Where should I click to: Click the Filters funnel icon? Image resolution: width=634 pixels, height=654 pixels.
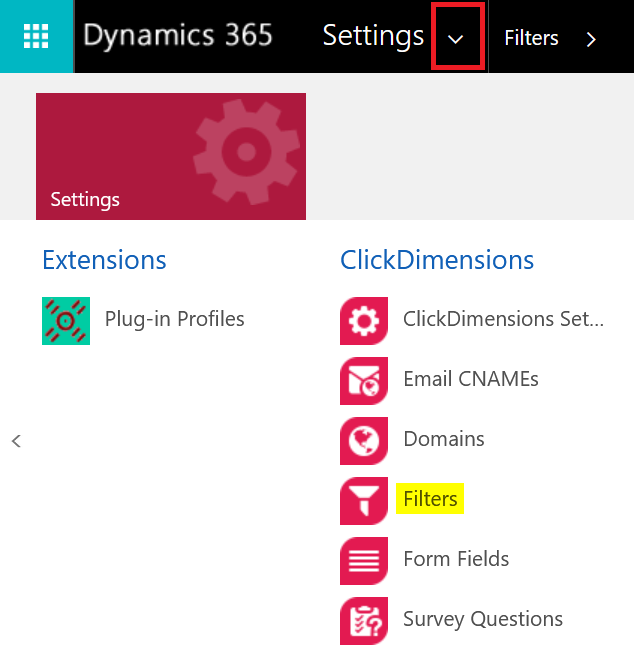click(364, 501)
